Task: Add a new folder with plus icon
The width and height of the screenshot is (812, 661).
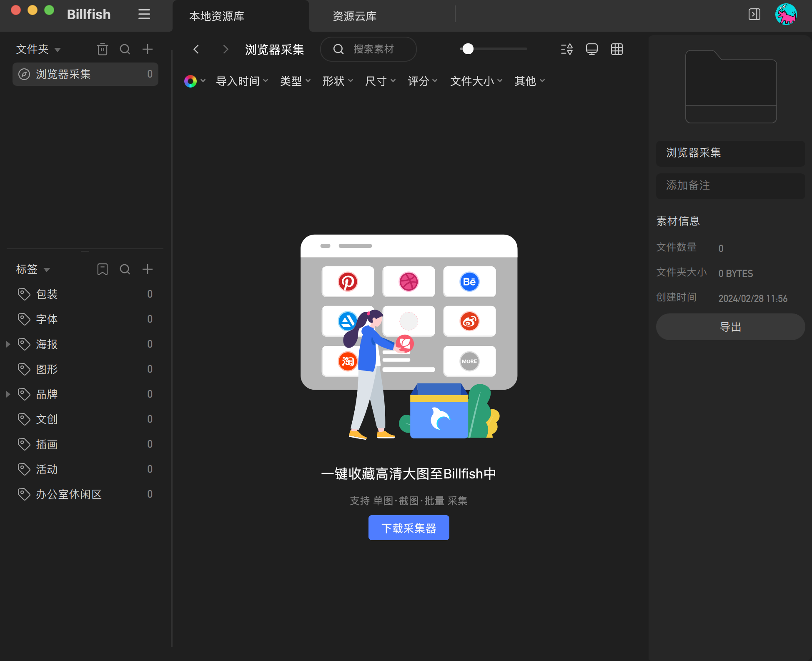Action: pos(148,49)
